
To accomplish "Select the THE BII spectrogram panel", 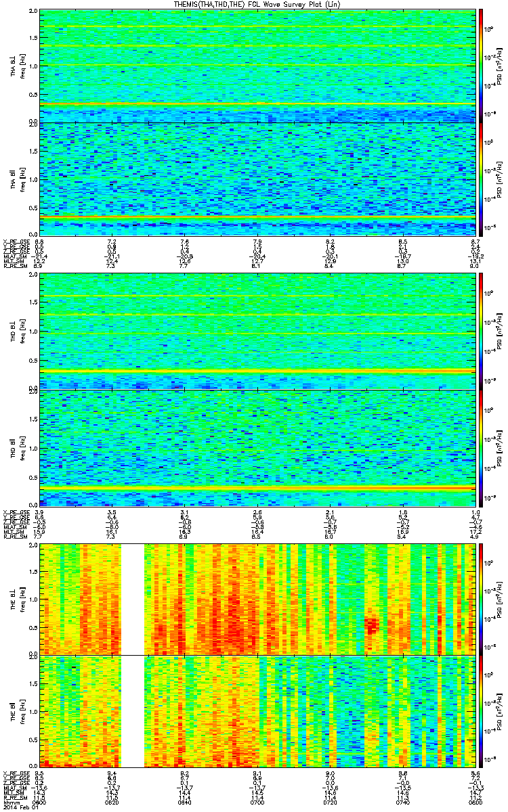I will [x=257, y=710].
